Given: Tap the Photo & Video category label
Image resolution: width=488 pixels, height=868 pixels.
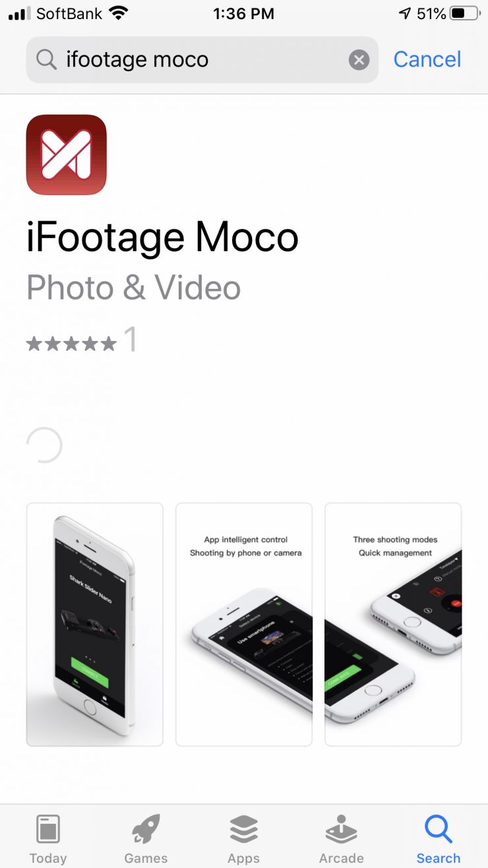Looking at the screenshot, I should 134,288.
